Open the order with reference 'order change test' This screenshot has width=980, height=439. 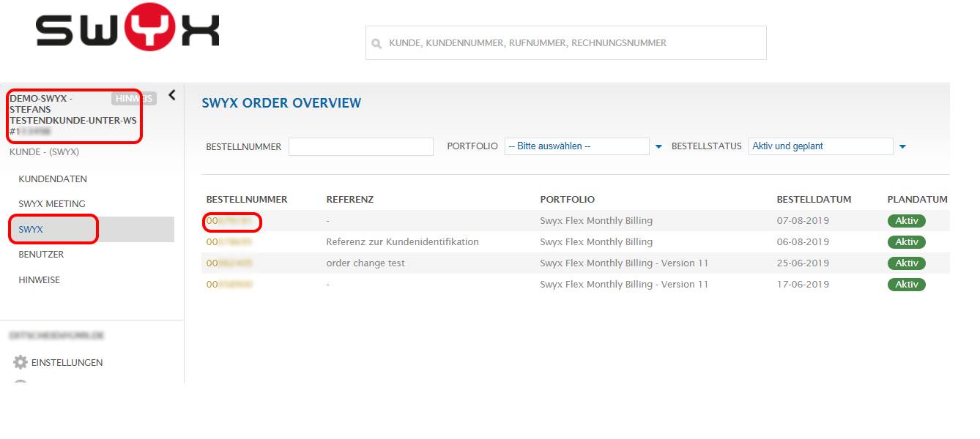(x=230, y=263)
